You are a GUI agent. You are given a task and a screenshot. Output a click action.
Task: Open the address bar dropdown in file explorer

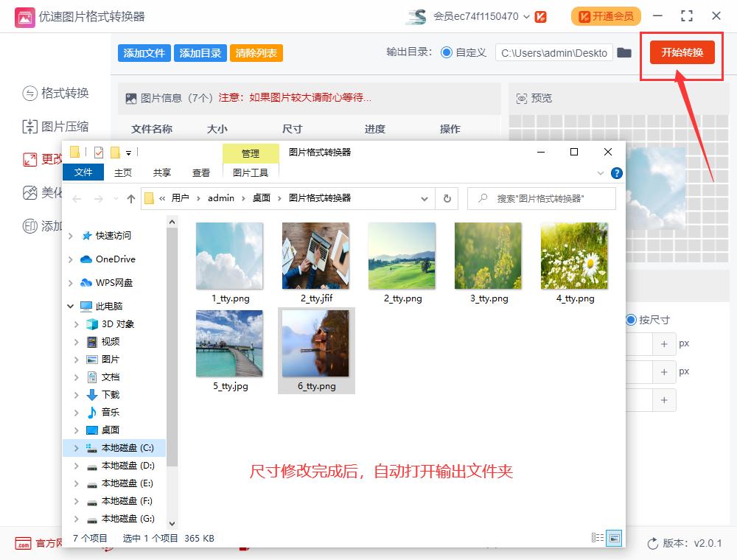(x=425, y=198)
